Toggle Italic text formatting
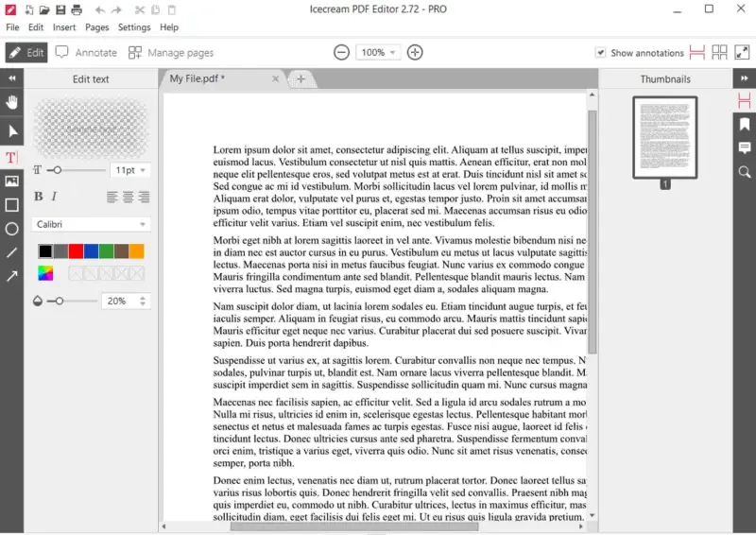 (x=54, y=197)
